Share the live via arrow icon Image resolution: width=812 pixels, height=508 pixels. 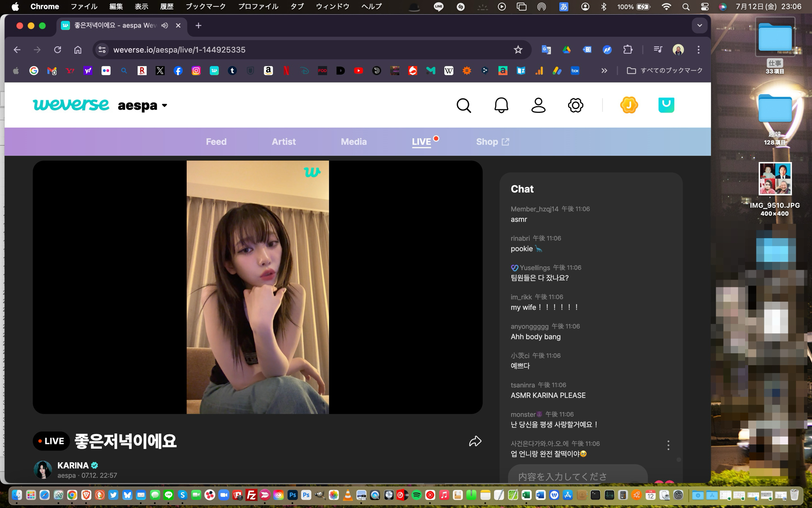475,441
